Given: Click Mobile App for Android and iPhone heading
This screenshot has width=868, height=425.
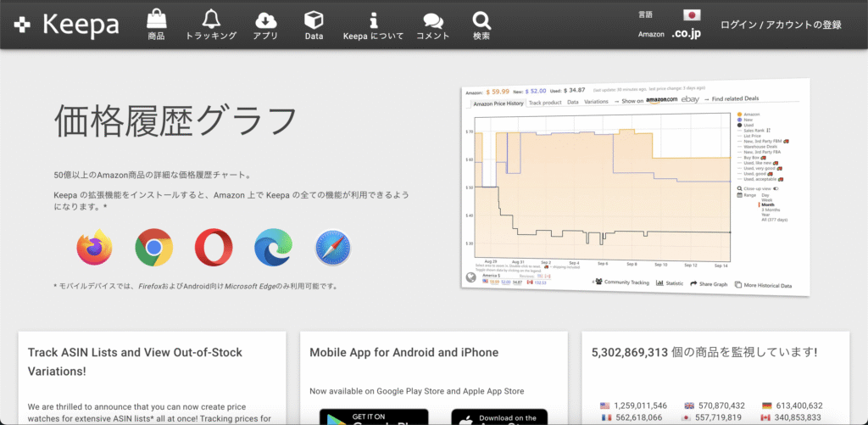Looking at the screenshot, I should pos(404,352).
